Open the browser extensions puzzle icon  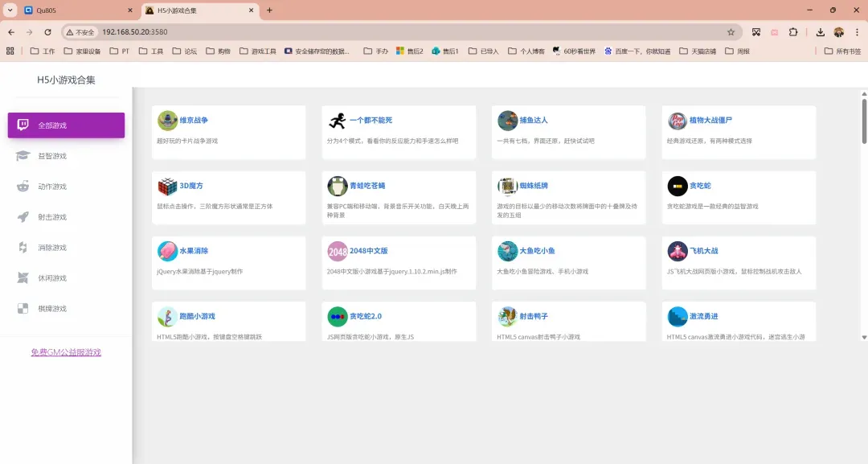(793, 32)
